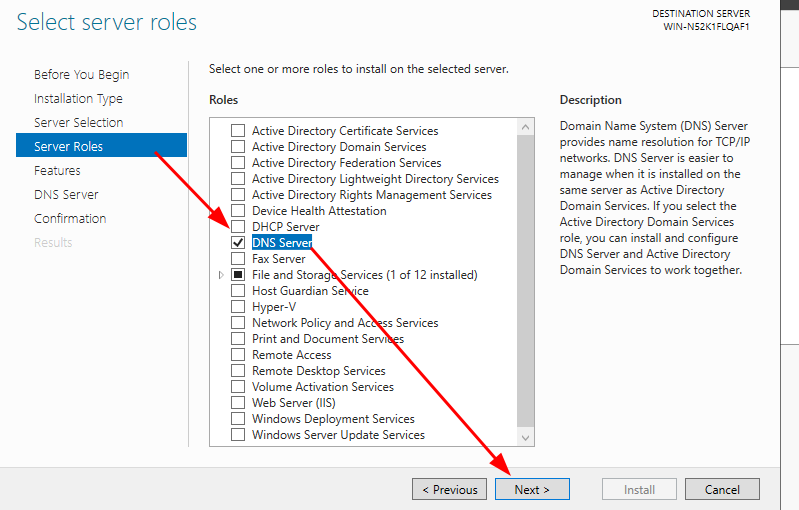Screen dimensions: 799x510
Task: Toggle File and Storage Services checkbox
Action: pos(238,275)
